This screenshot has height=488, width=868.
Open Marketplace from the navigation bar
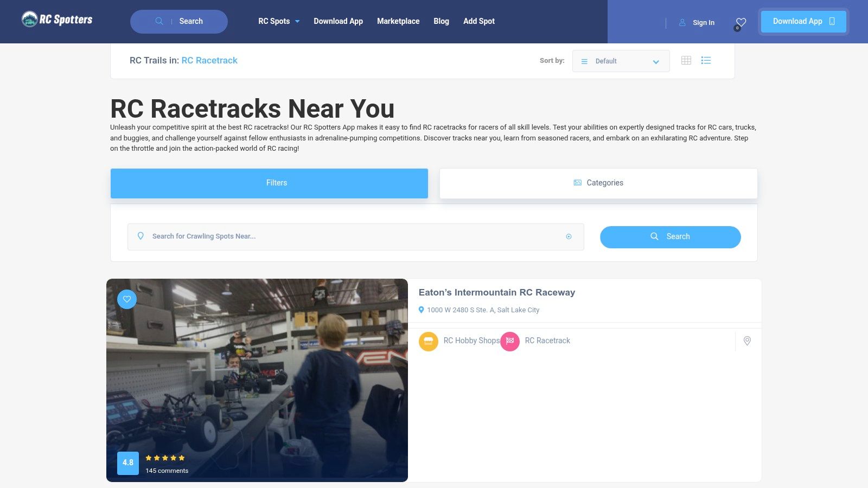[398, 21]
